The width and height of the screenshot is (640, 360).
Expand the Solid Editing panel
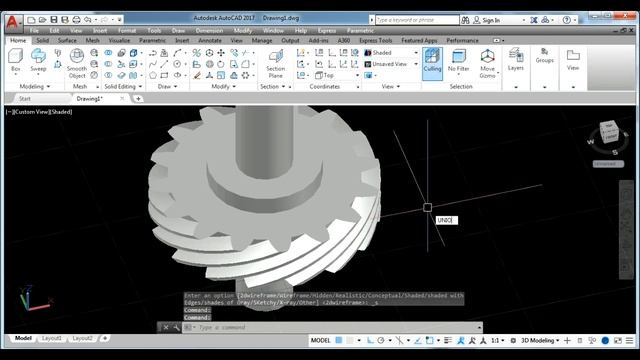click(x=123, y=87)
